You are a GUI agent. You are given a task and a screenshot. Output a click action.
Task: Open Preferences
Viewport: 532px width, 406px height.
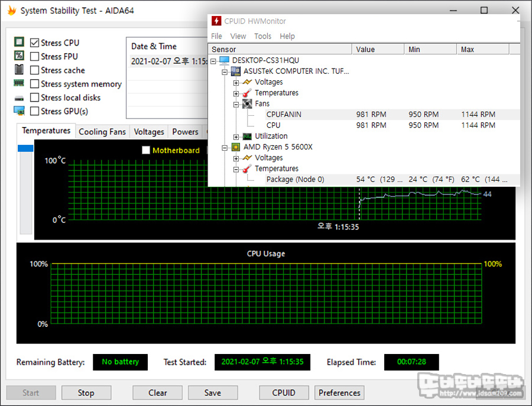[x=339, y=393]
